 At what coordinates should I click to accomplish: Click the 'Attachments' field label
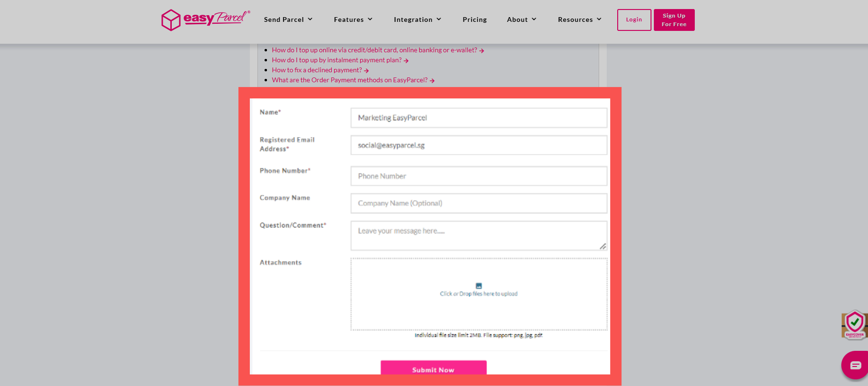pyautogui.click(x=281, y=262)
